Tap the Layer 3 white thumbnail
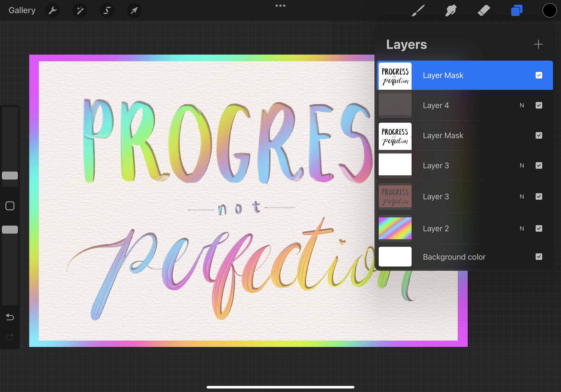561x392 pixels. pyautogui.click(x=395, y=165)
